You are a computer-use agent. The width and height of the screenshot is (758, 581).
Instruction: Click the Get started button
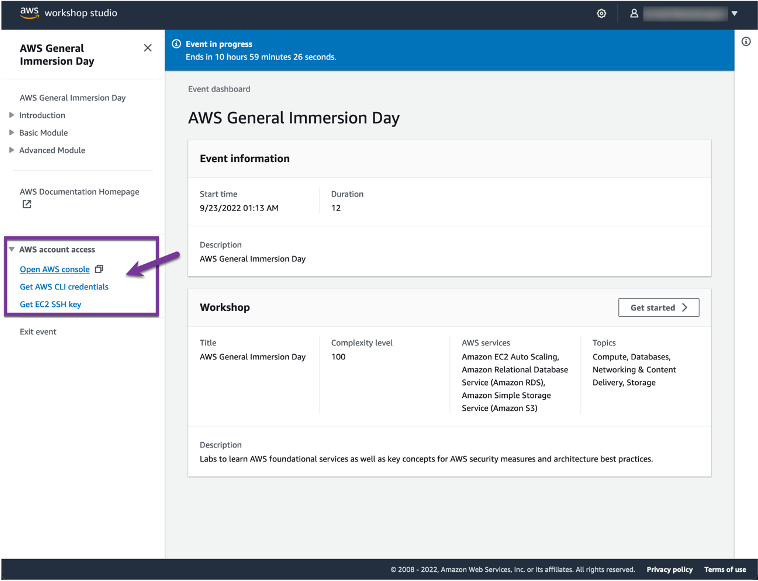click(x=658, y=307)
